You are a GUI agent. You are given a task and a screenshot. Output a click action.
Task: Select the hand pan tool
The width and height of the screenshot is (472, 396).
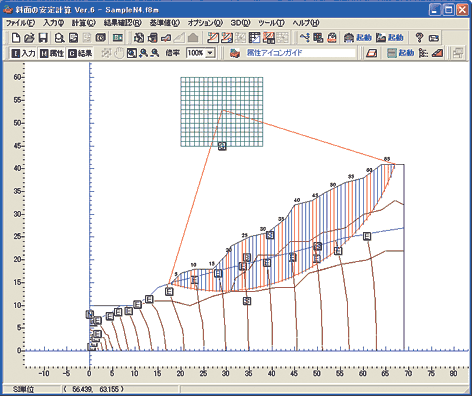click(119, 53)
